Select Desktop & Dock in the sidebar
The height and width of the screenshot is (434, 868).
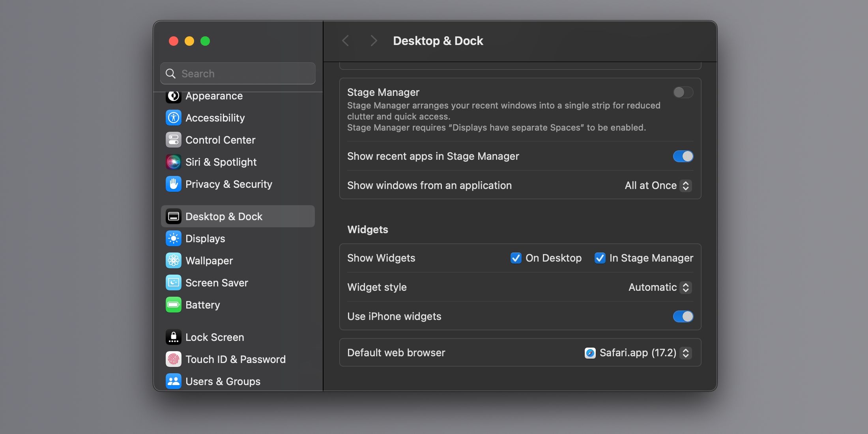point(224,216)
